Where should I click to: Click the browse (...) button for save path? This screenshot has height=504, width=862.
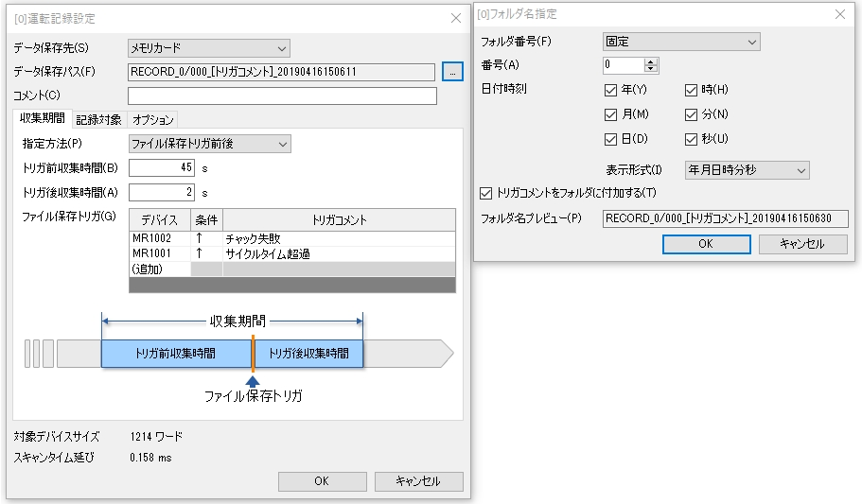coord(452,72)
